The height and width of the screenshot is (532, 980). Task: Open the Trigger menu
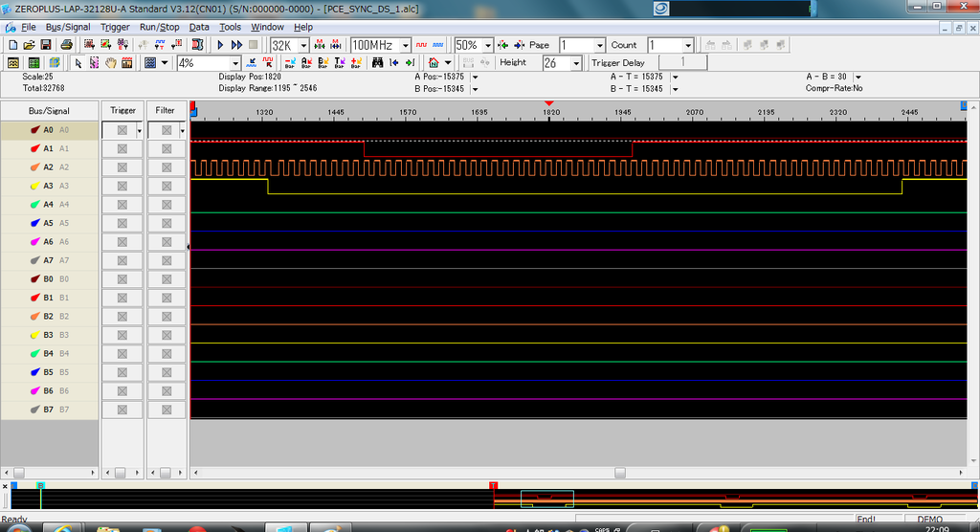click(x=115, y=27)
